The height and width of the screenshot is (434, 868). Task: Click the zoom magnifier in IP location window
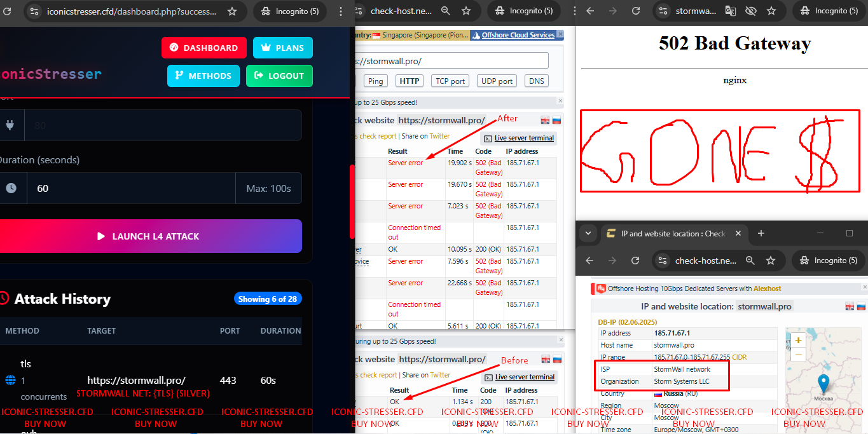750,261
